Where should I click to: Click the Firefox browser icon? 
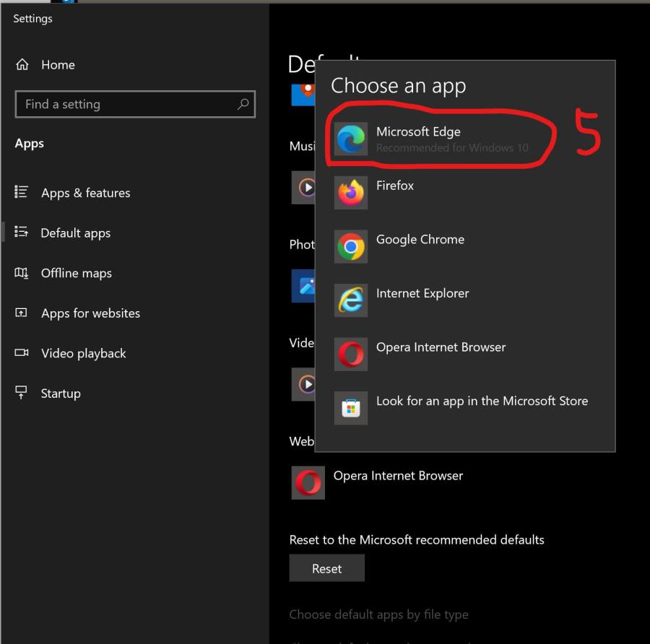point(351,193)
